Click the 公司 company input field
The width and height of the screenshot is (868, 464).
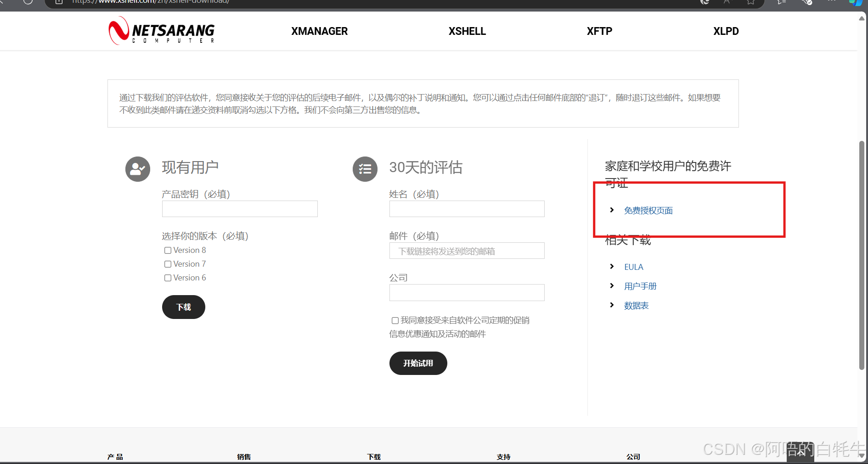tap(467, 292)
